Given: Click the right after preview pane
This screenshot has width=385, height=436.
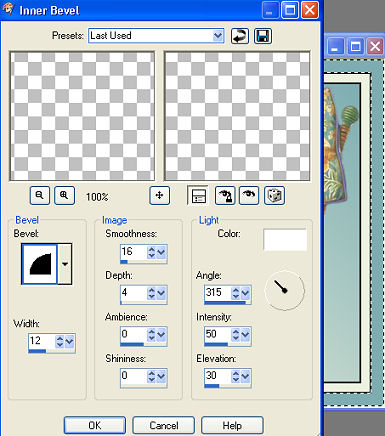Looking at the screenshot, I should click(237, 116).
